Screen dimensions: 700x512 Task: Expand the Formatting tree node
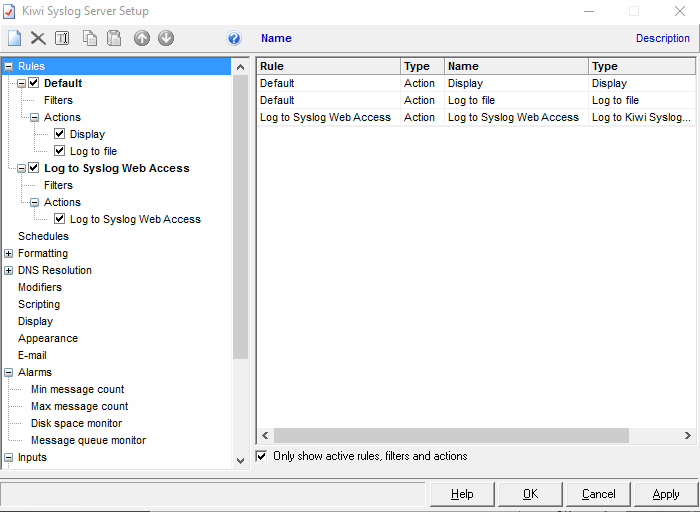coord(8,254)
